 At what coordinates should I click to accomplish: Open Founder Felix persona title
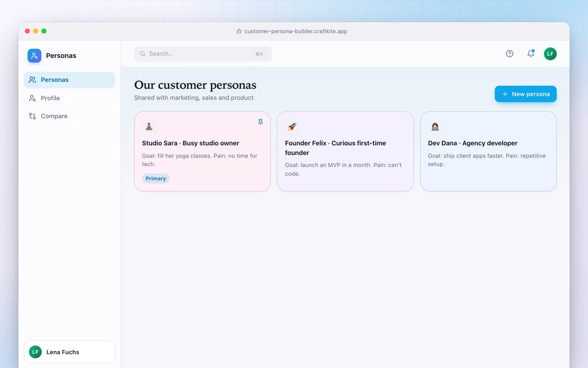click(335, 148)
